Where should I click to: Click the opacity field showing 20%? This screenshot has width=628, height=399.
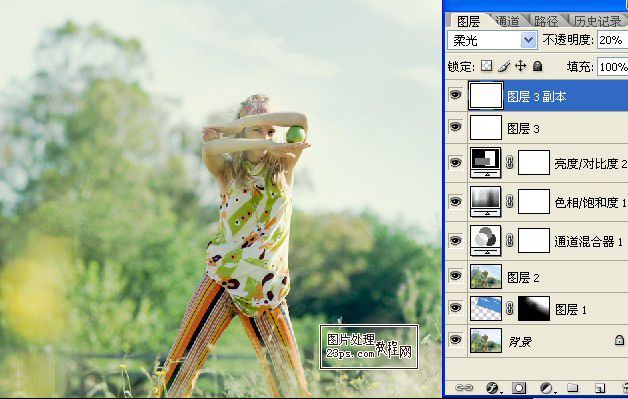coord(612,40)
